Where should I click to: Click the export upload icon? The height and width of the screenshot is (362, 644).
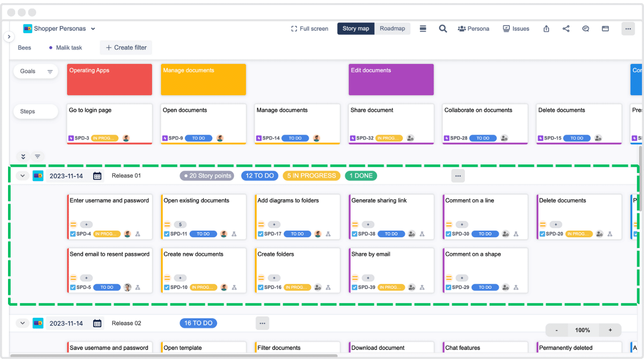pos(546,29)
